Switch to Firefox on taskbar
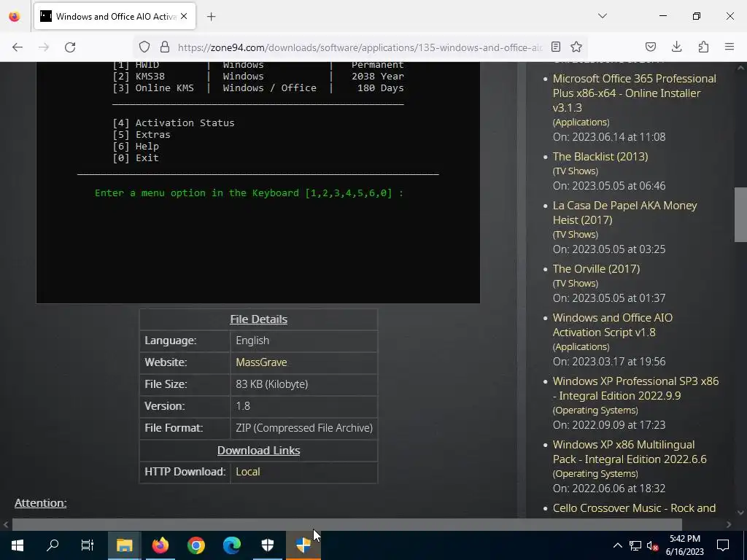 click(x=160, y=545)
